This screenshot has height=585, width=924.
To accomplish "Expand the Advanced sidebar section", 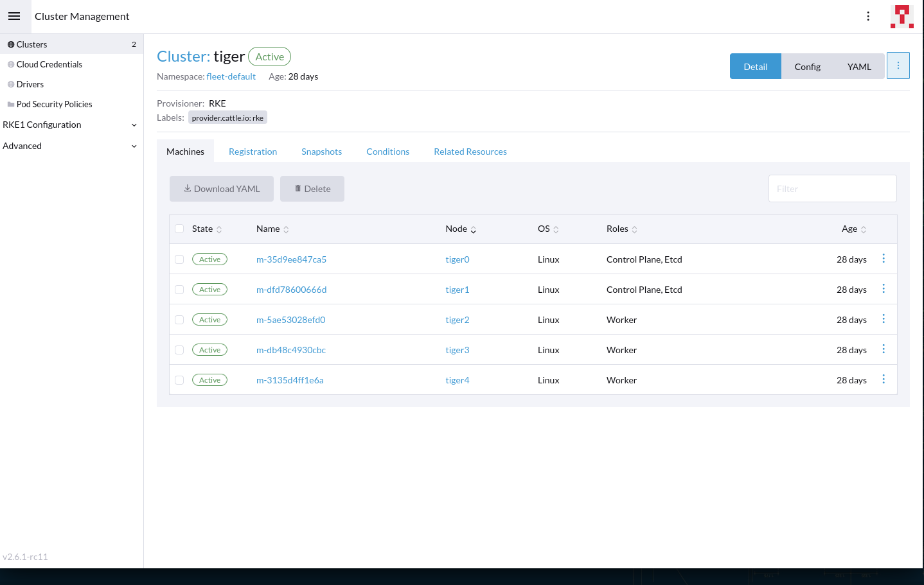I will (x=71, y=146).
